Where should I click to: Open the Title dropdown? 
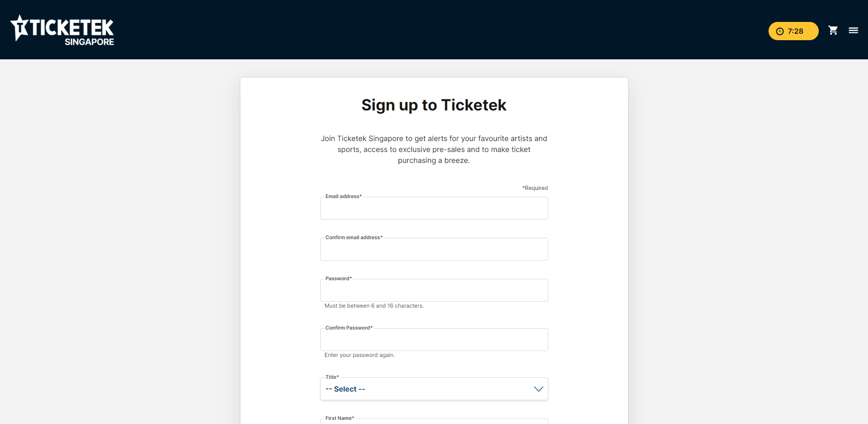click(434, 389)
